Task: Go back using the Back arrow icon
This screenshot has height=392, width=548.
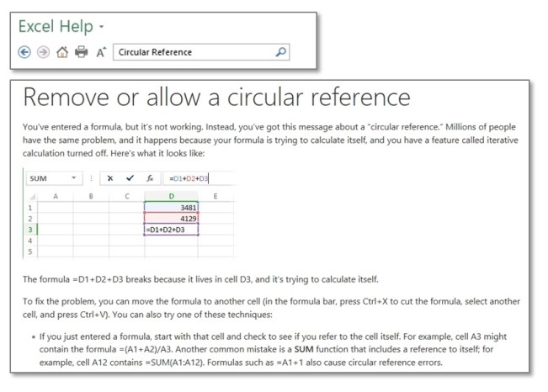Action: (x=24, y=52)
